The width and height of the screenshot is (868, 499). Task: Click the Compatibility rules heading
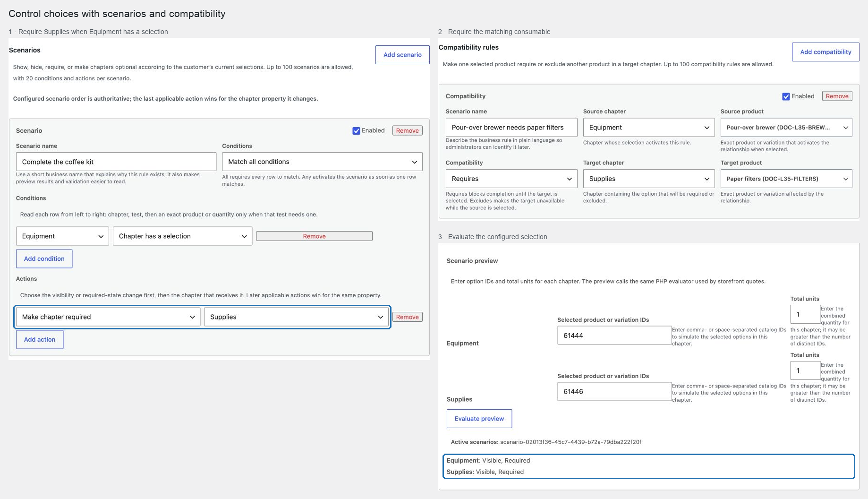[x=468, y=47]
